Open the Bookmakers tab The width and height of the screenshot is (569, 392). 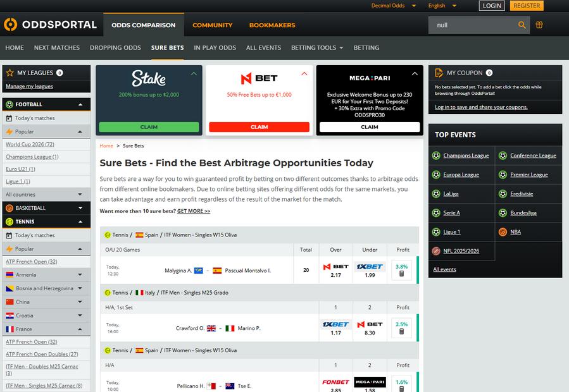pos(272,25)
